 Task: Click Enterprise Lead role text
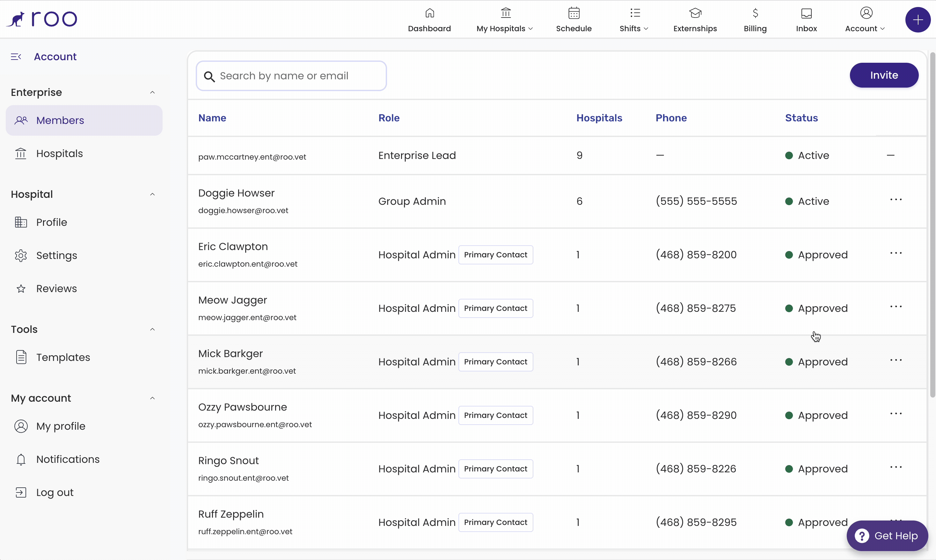tap(417, 155)
